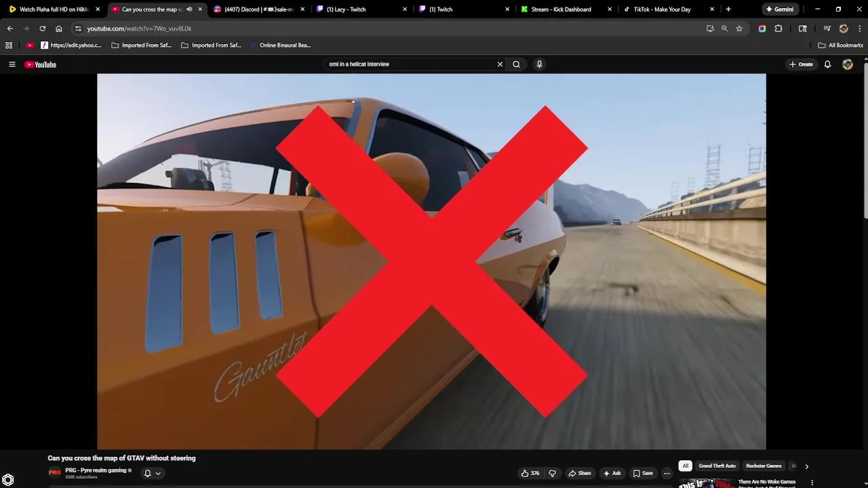
Task: Open Chrome profile avatar
Action: point(844,28)
